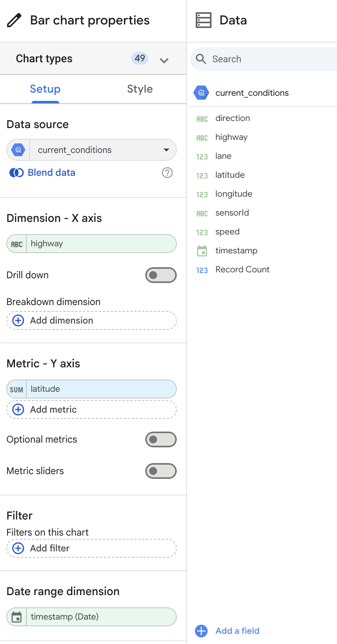The width and height of the screenshot is (337, 644).
Task: Switch to the Style tab
Action: coord(140,89)
